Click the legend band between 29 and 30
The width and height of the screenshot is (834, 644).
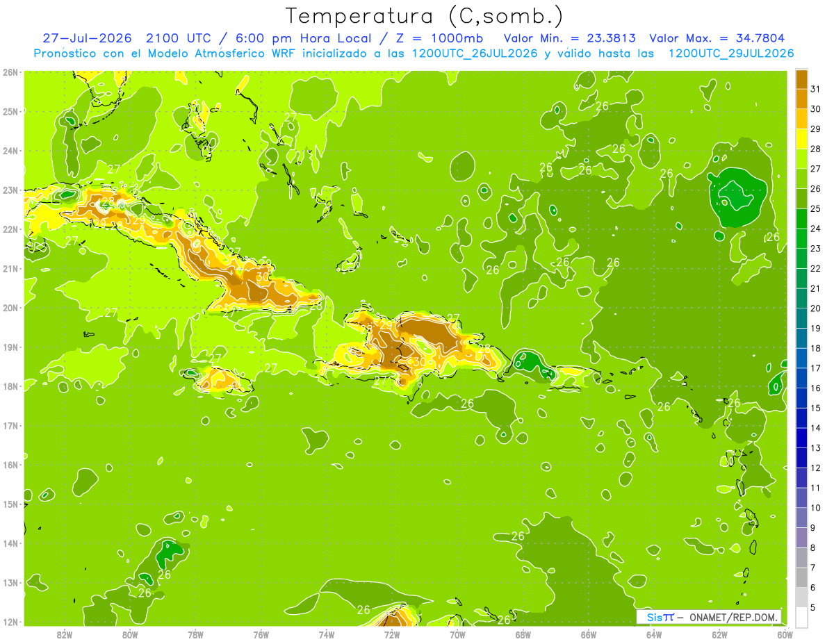point(801,119)
